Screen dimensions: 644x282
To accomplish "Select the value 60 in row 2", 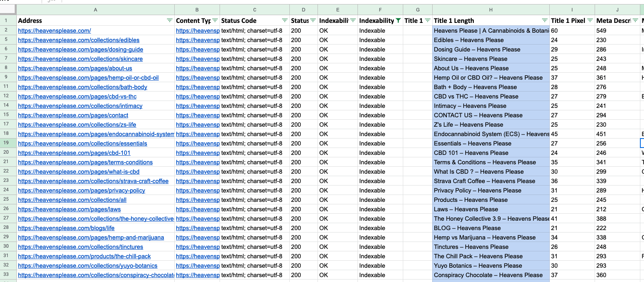I will pyautogui.click(x=572, y=31).
